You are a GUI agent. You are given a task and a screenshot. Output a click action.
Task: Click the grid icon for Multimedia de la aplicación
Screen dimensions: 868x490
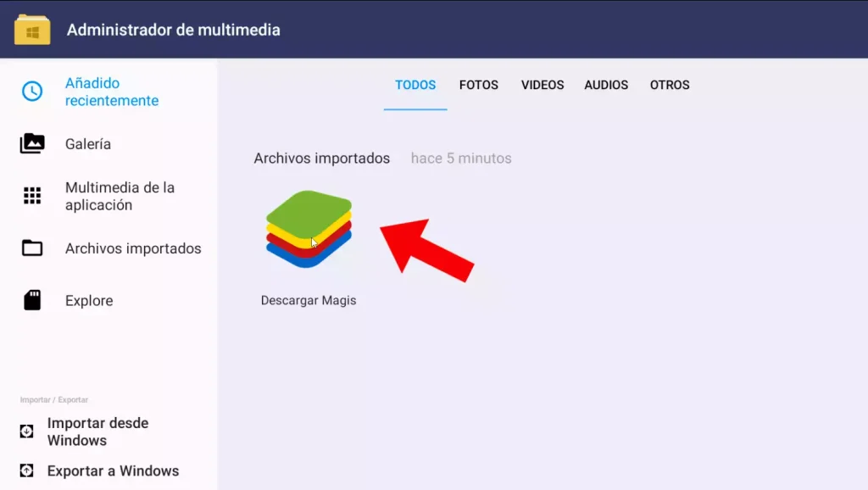coord(32,196)
